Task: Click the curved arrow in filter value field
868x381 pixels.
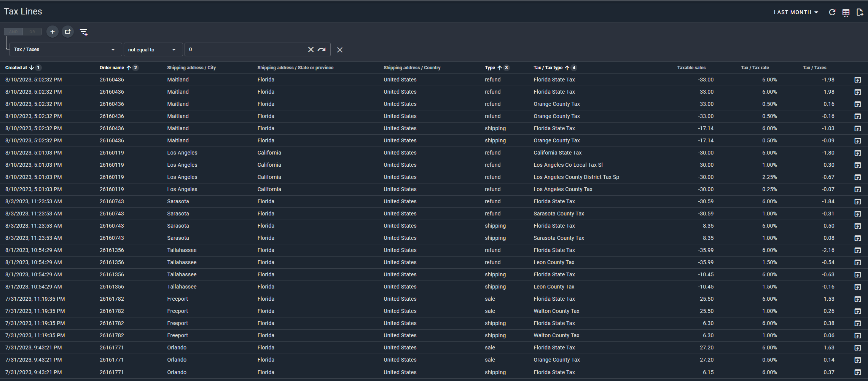Action: [322, 49]
